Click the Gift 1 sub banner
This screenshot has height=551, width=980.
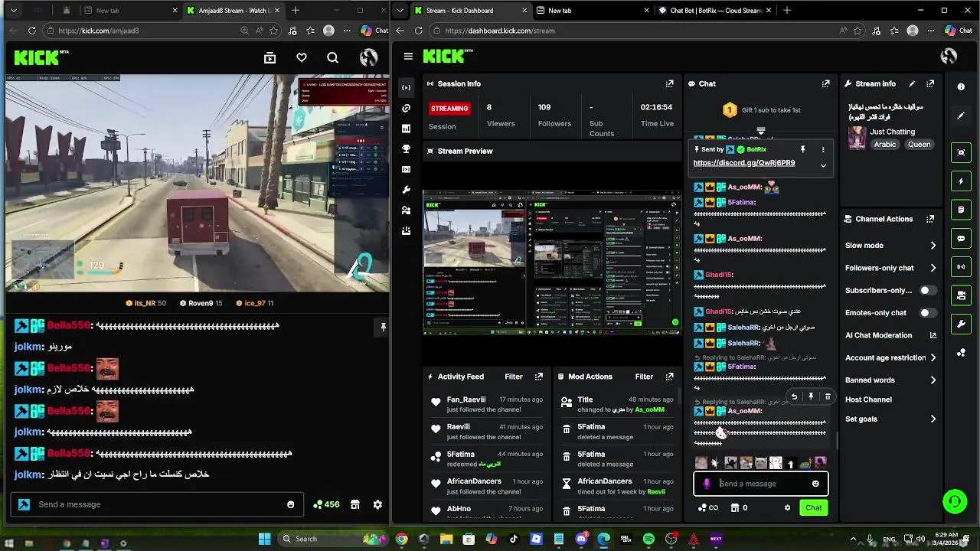pyautogui.click(x=759, y=110)
